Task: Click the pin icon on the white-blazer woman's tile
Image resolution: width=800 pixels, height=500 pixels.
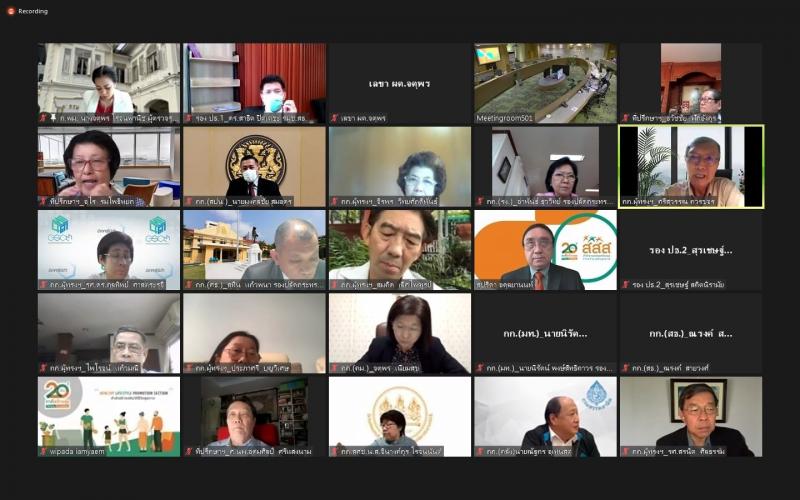Action: point(53,118)
